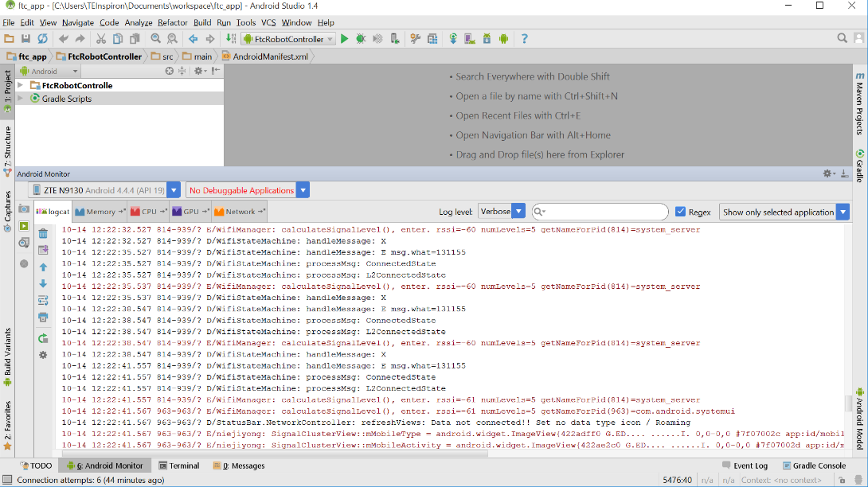Viewport: 868px width, 487px height.
Task: Click the Print icon in logcat sidebar
Action: click(43, 317)
